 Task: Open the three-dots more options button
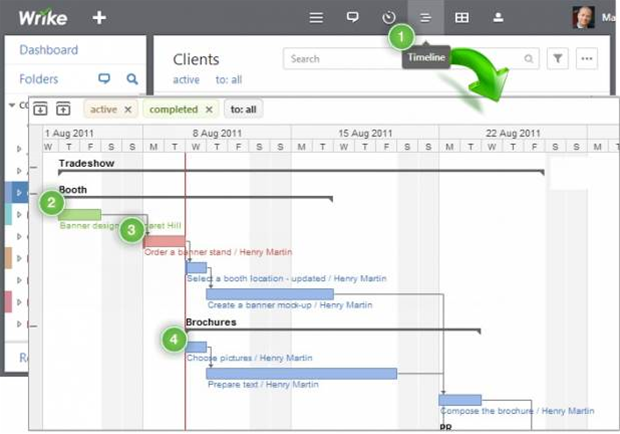pos(586,59)
